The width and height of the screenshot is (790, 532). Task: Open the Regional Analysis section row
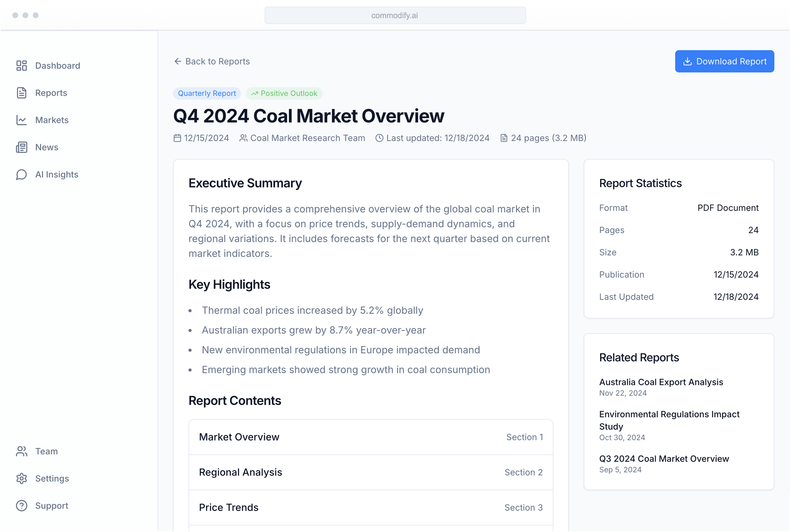click(371, 472)
